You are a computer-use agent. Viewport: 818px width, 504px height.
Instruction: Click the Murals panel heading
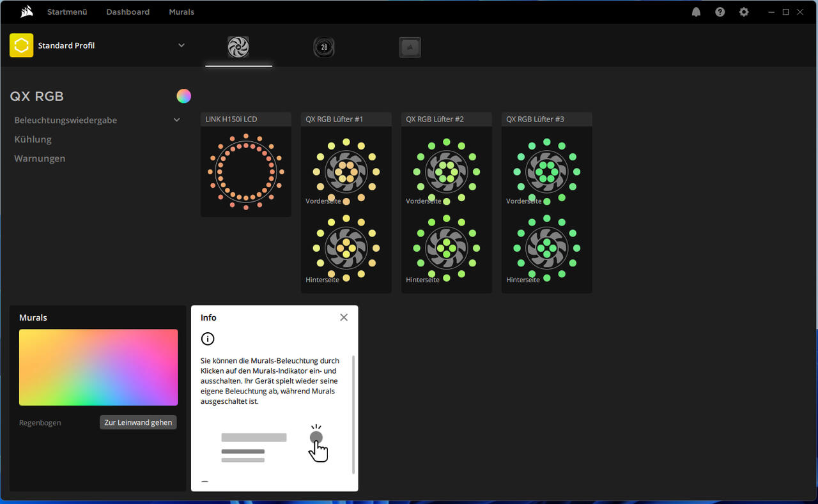[x=33, y=317]
